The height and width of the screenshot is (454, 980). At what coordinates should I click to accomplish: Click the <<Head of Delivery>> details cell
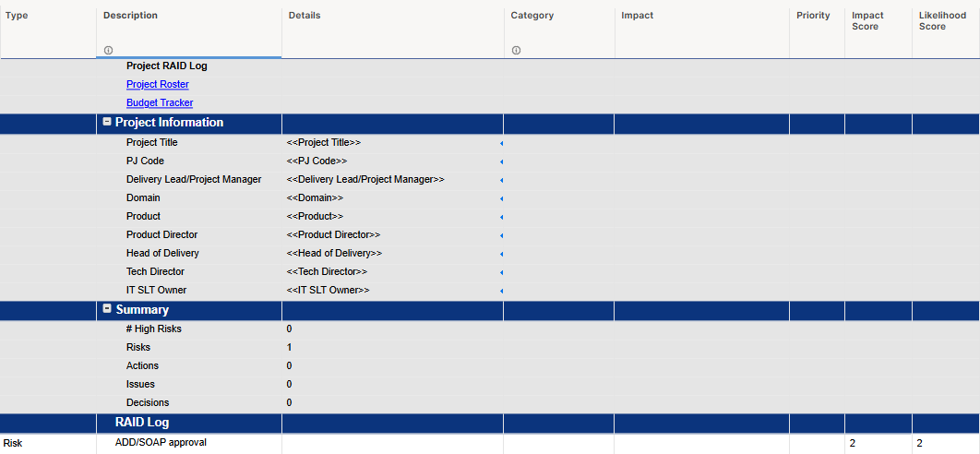[393, 253]
